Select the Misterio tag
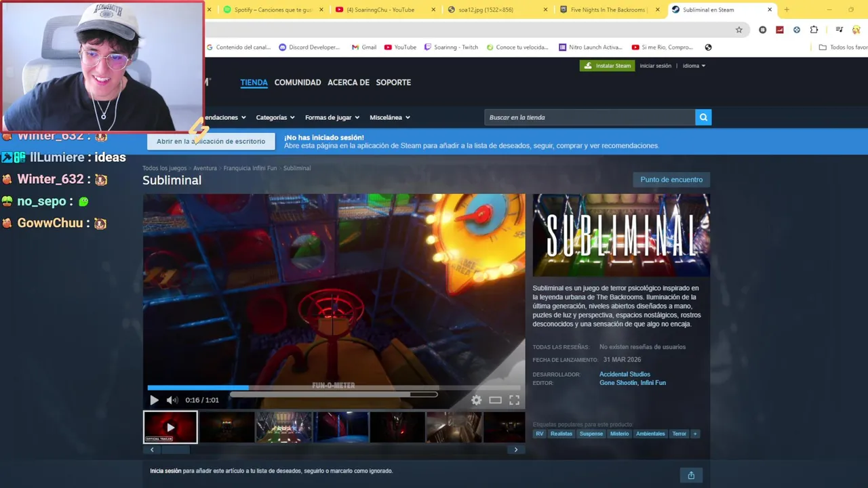 [x=619, y=434]
